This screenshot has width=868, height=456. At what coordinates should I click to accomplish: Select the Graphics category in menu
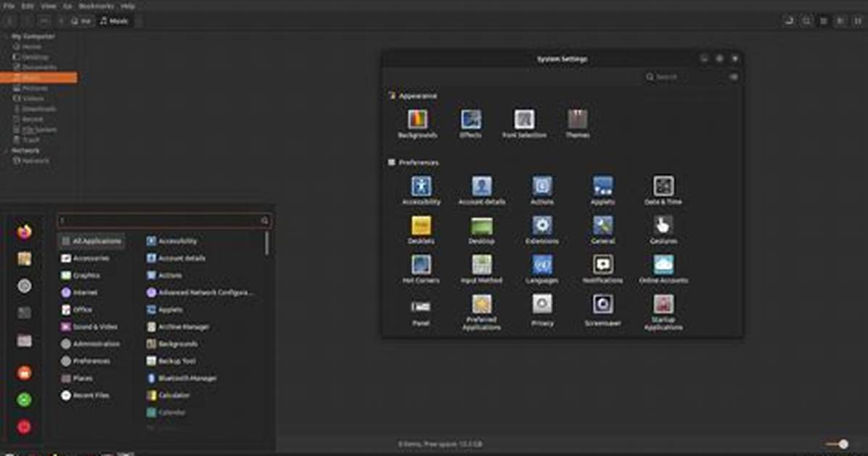[x=81, y=275]
